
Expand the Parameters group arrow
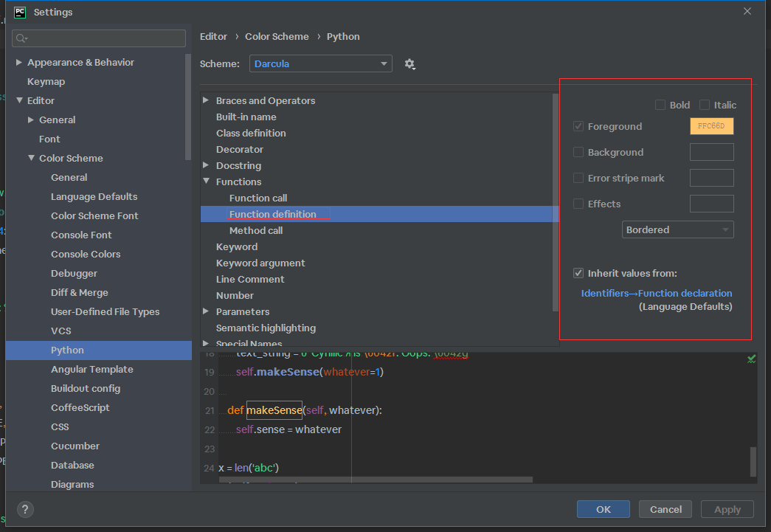tap(206, 311)
